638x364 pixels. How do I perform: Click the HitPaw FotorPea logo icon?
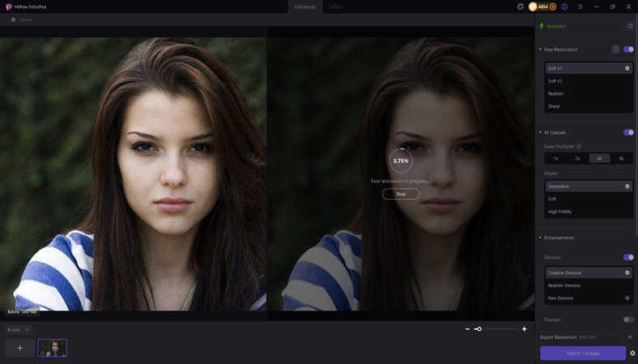pyautogui.click(x=9, y=6)
